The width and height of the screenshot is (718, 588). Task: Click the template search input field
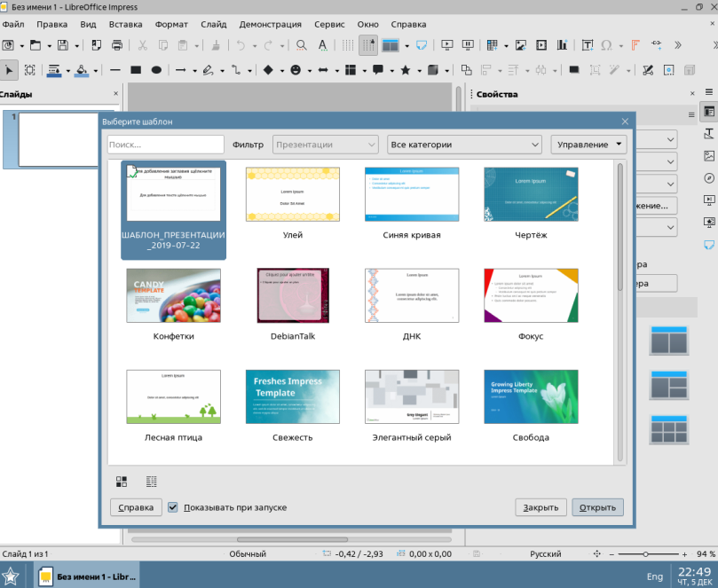coord(166,145)
